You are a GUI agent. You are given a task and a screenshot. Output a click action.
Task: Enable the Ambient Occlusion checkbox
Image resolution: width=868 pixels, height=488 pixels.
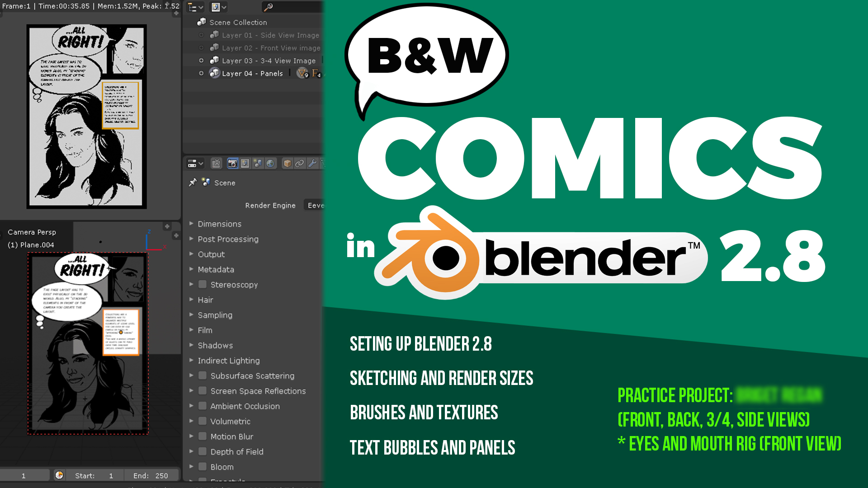(203, 406)
